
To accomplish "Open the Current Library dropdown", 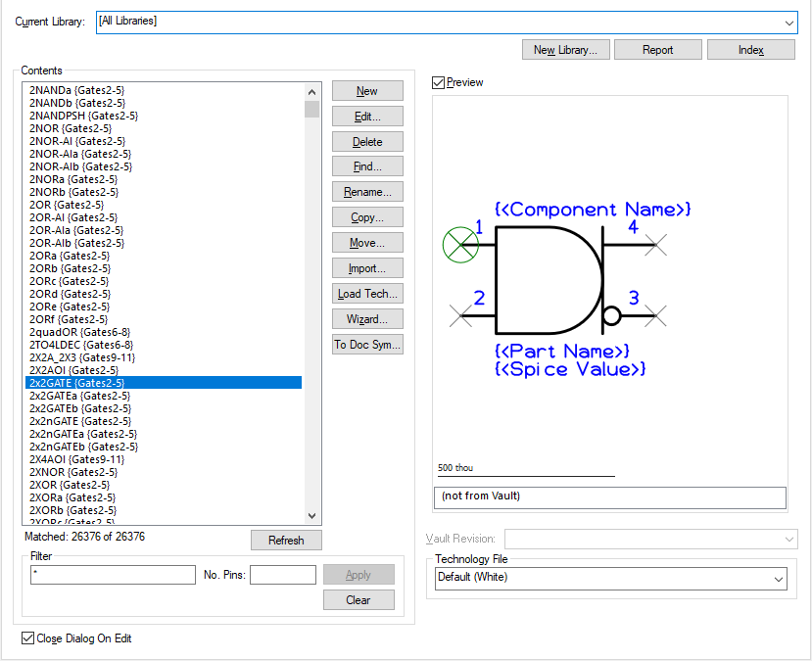I will (788, 22).
